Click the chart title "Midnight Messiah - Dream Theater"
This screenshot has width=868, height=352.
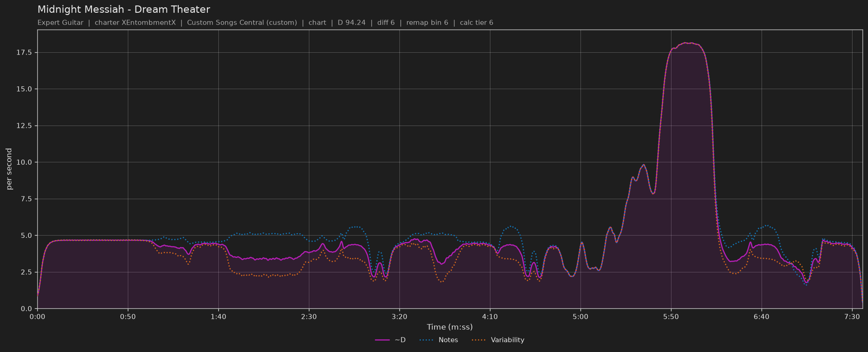click(124, 10)
